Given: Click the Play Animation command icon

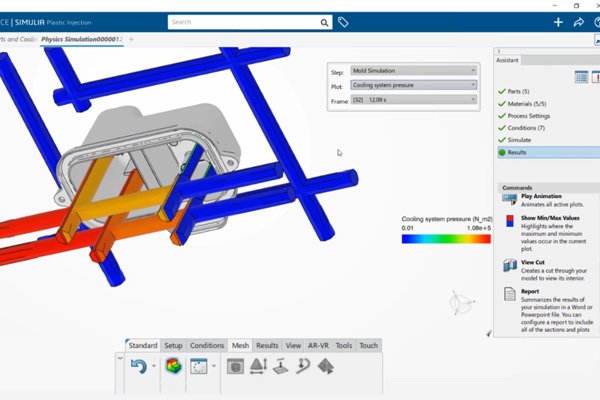Looking at the screenshot, I should (x=510, y=200).
